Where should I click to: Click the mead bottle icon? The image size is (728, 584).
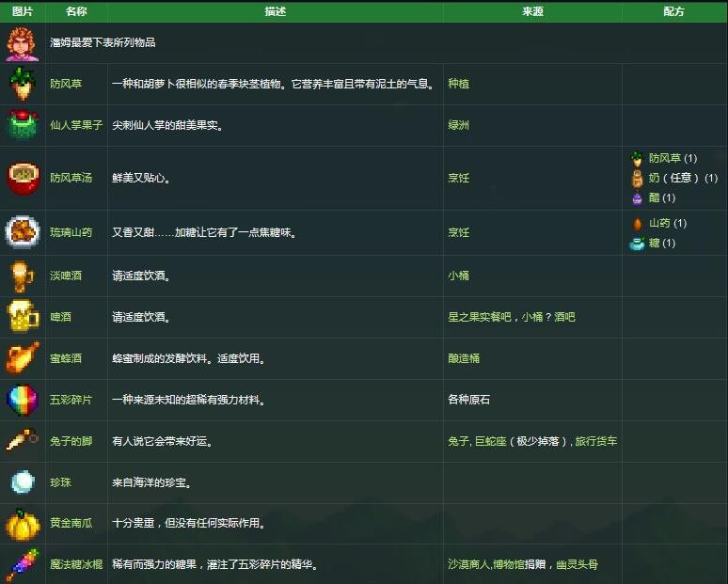[23, 358]
